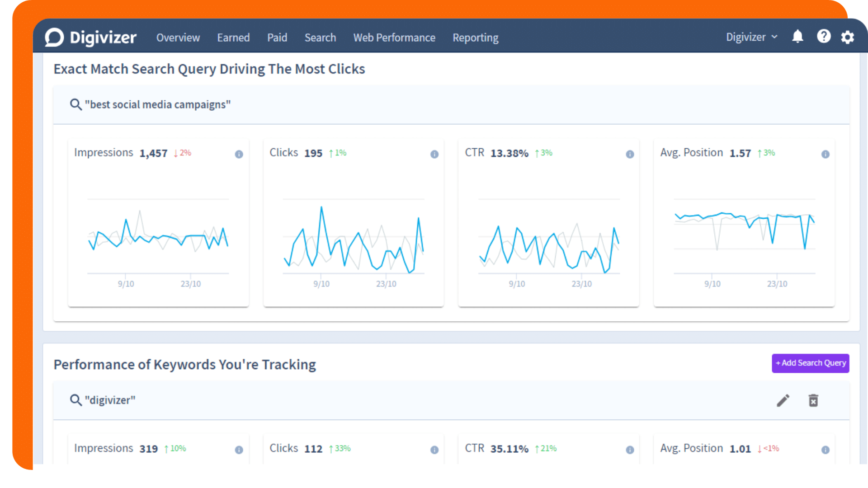The image size is (868, 488).
Task: Expand the Digivizer account dropdown
Action: coord(751,37)
